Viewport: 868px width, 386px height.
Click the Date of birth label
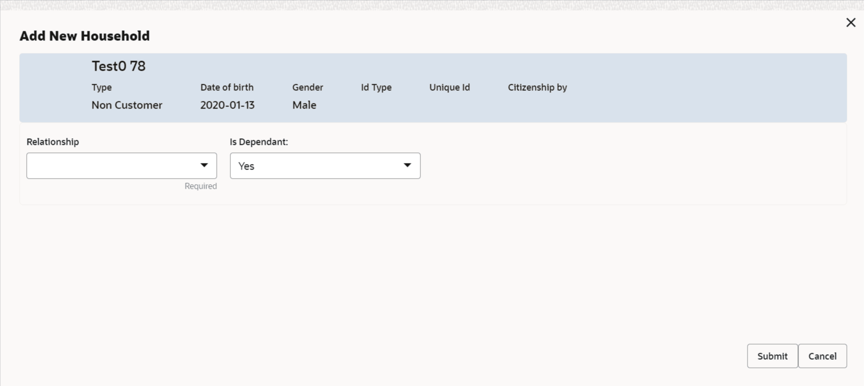coord(227,87)
